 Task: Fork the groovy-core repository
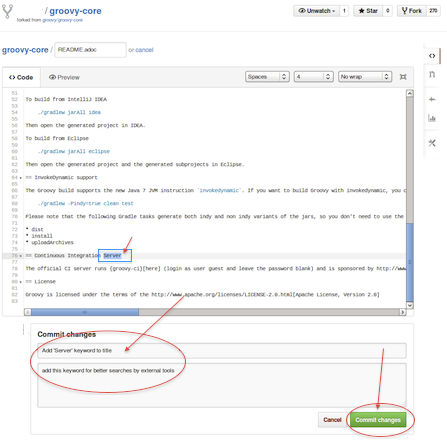[412, 11]
